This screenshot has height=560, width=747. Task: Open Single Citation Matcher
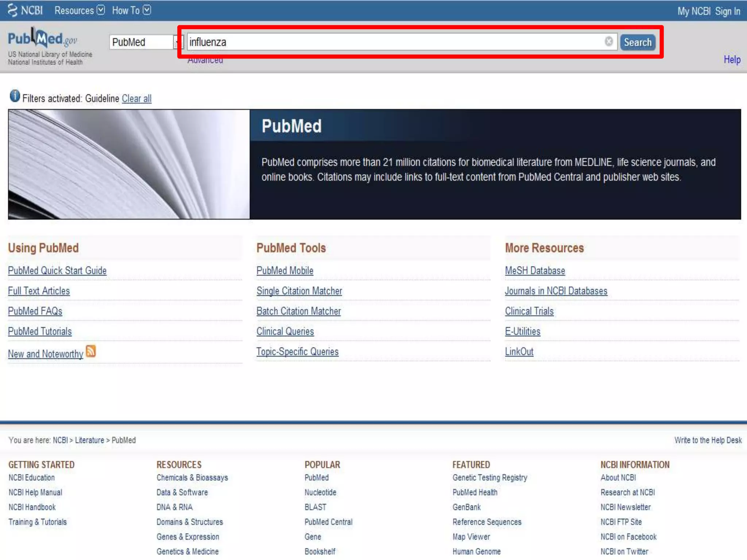coord(299,291)
